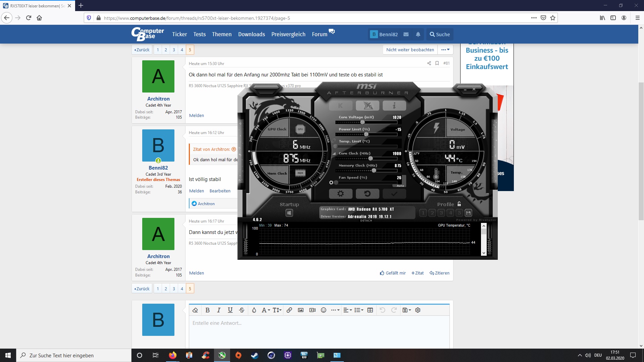The width and height of the screenshot is (644, 362).
Task: Open MSI Afterburner settings gear button
Action: (x=340, y=193)
